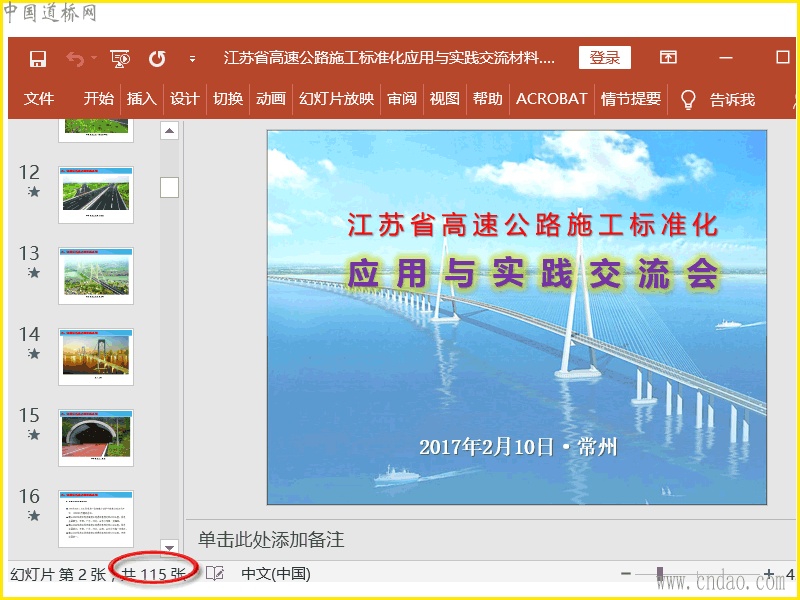Screen dimensions: 800x600
Task: Click scroll up arrow of thumbnail pane
Action: point(169,131)
